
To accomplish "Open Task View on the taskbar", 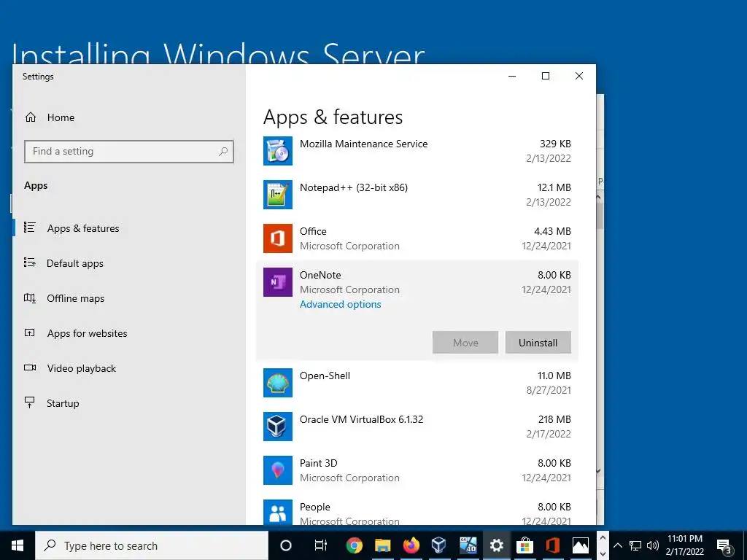I will (321, 545).
